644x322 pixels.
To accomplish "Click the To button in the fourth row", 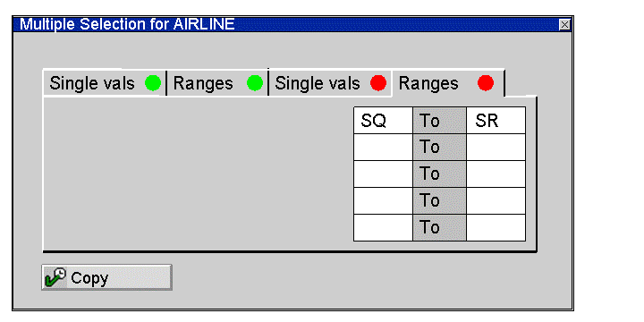I will [x=439, y=201].
